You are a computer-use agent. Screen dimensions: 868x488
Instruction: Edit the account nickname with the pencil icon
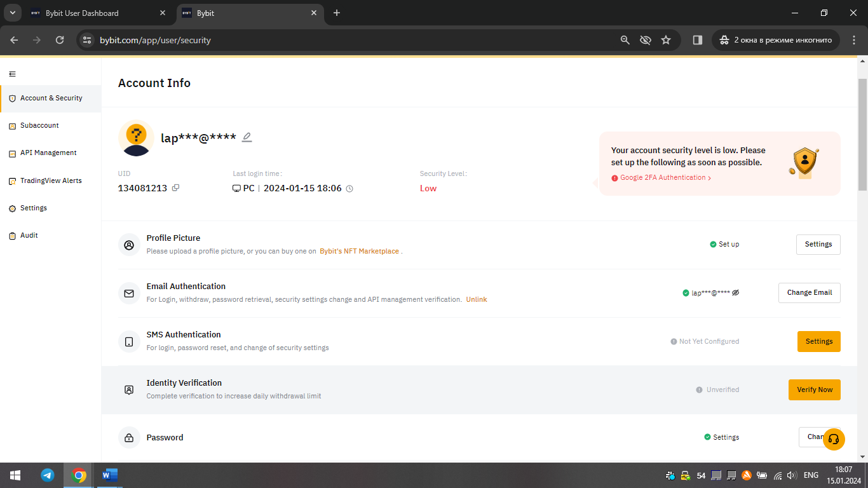[247, 137]
